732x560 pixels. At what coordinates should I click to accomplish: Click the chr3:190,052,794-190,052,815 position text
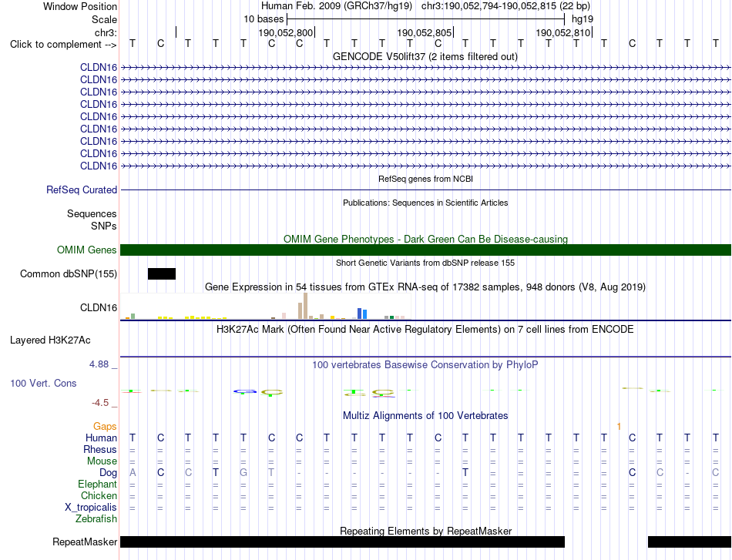click(x=505, y=6)
